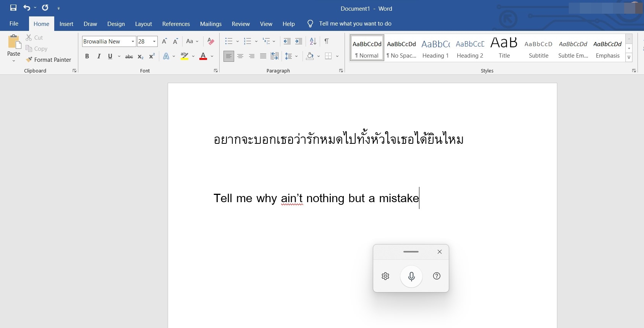Expand the Styles gallery More arrow
The height and width of the screenshot is (328, 644).
point(629,58)
